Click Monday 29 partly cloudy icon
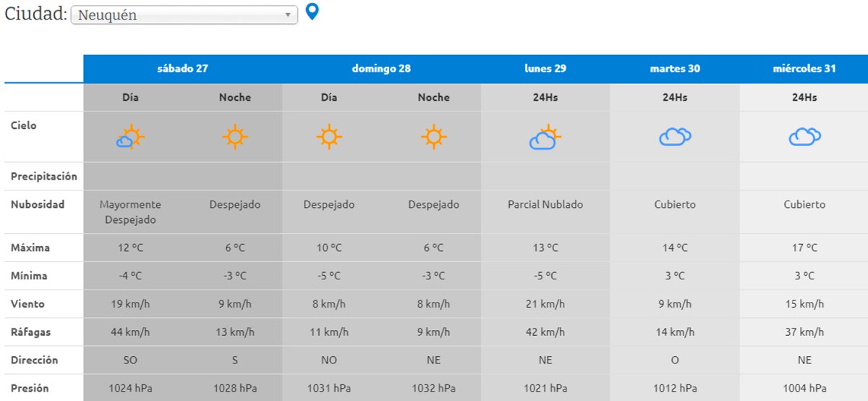 tap(545, 137)
